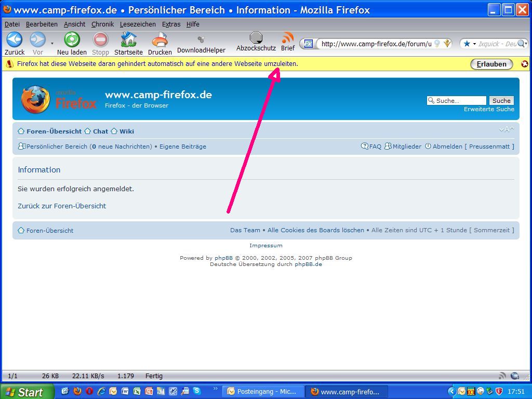Click the forum Suche… input field
Image resolution: width=532 pixels, height=399 pixels.
(457, 100)
